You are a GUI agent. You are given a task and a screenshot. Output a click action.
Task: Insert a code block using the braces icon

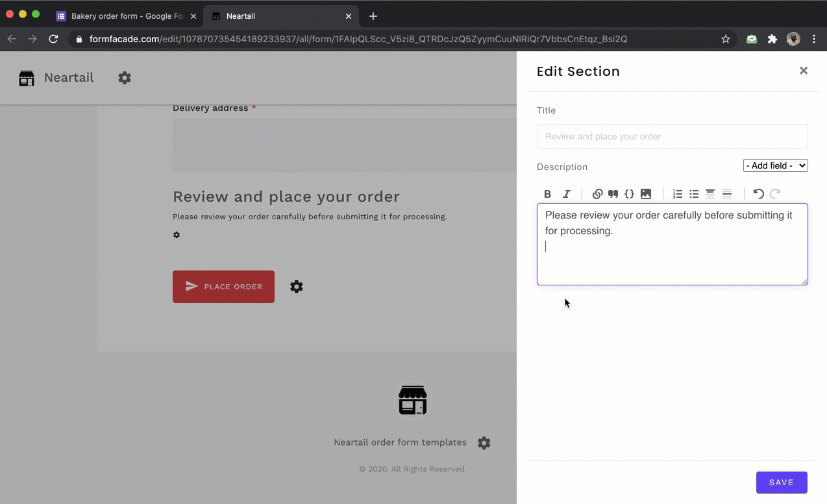click(629, 193)
